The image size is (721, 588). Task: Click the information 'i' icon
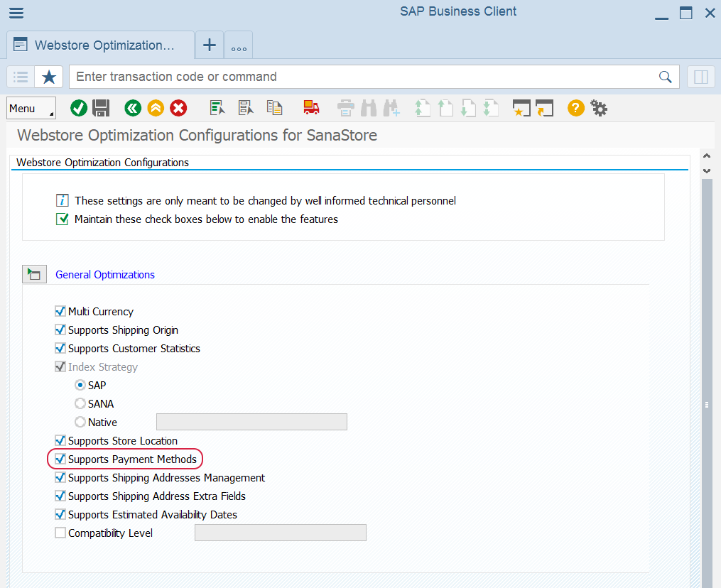pos(62,200)
